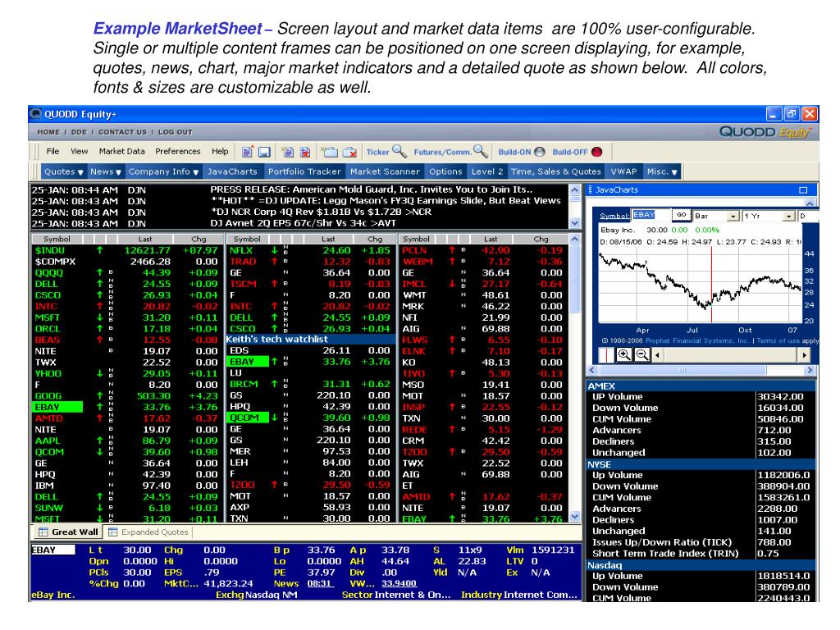Zoom out on the JavaCharts chart
840x630 pixels.
click(x=641, y=354)
